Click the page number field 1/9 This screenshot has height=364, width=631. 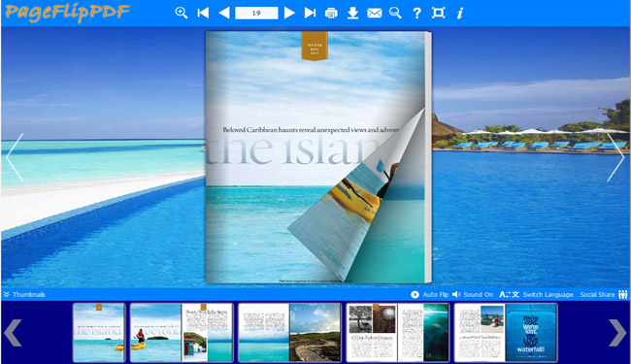coord(256,13)
